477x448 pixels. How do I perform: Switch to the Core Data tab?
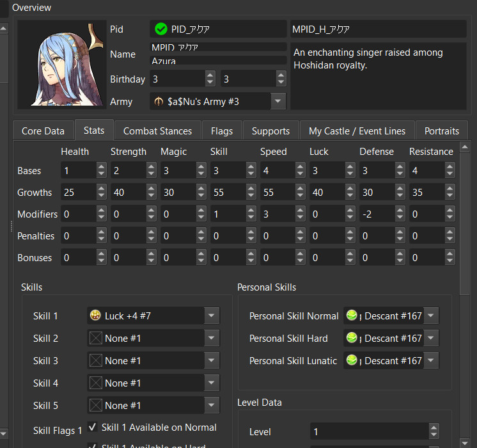point(43,131)
